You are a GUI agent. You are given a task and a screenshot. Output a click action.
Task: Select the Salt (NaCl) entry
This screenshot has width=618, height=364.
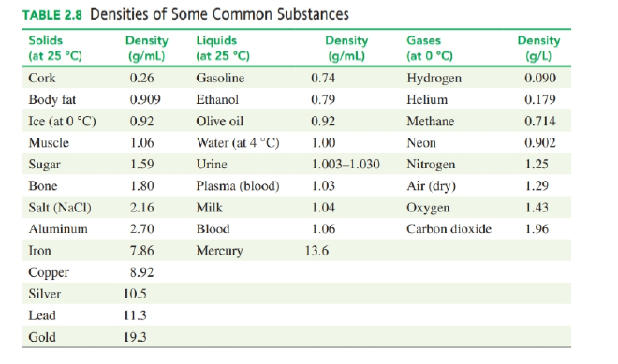60,208
